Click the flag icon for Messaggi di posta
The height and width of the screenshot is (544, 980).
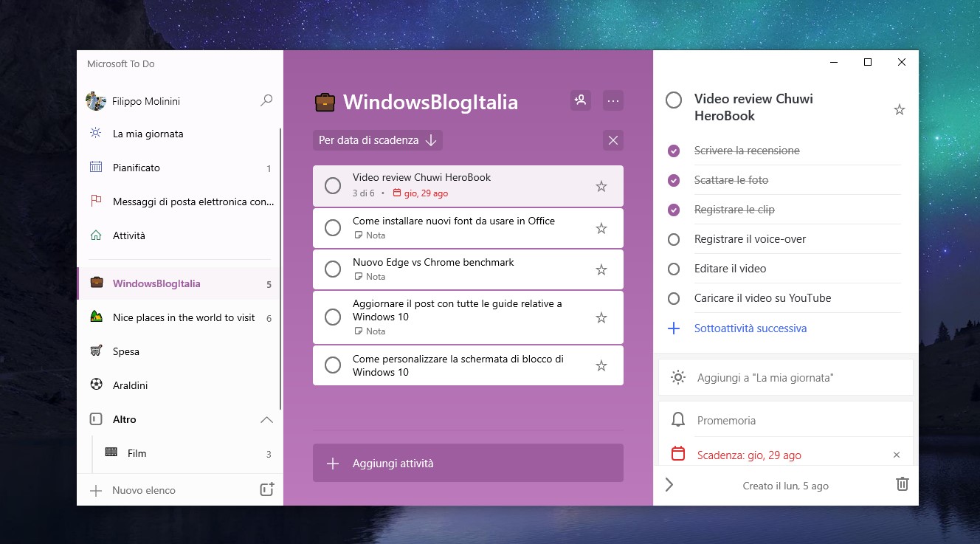tap(96, 202)
